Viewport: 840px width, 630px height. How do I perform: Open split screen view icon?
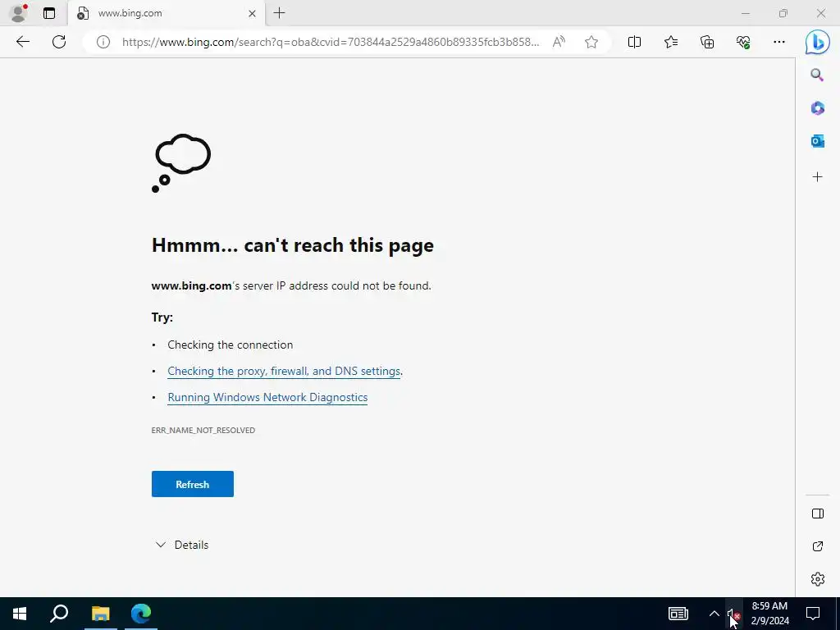click(634, 42)
